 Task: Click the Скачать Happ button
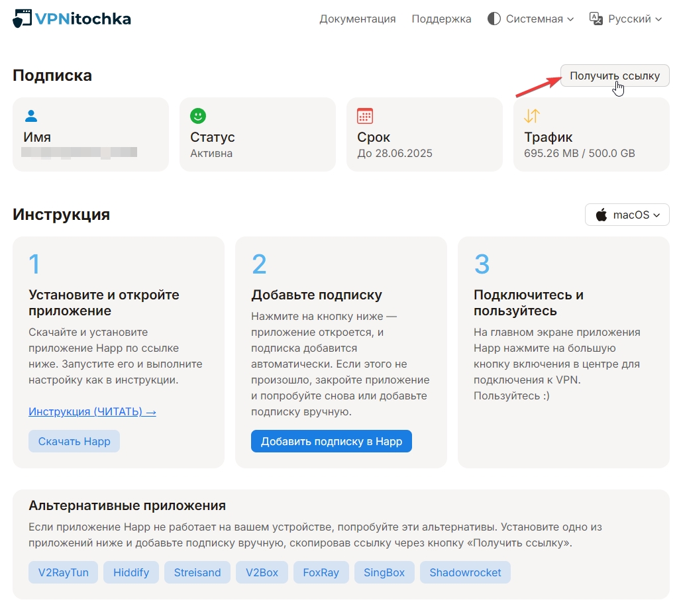tap(74, 441)
